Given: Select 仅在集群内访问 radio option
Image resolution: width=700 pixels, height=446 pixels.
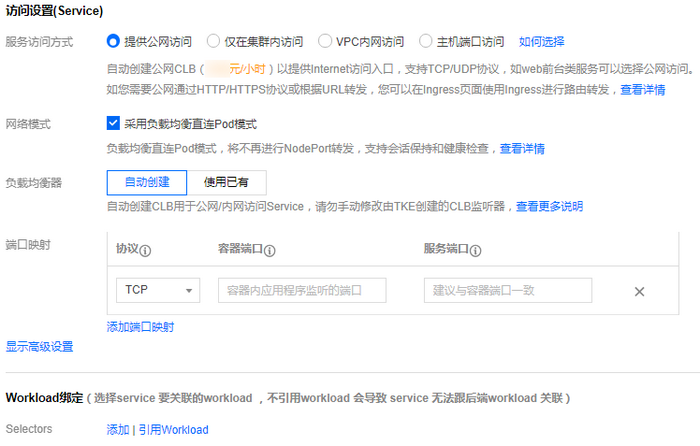Looking at the screenshot, I should [213, 42].
